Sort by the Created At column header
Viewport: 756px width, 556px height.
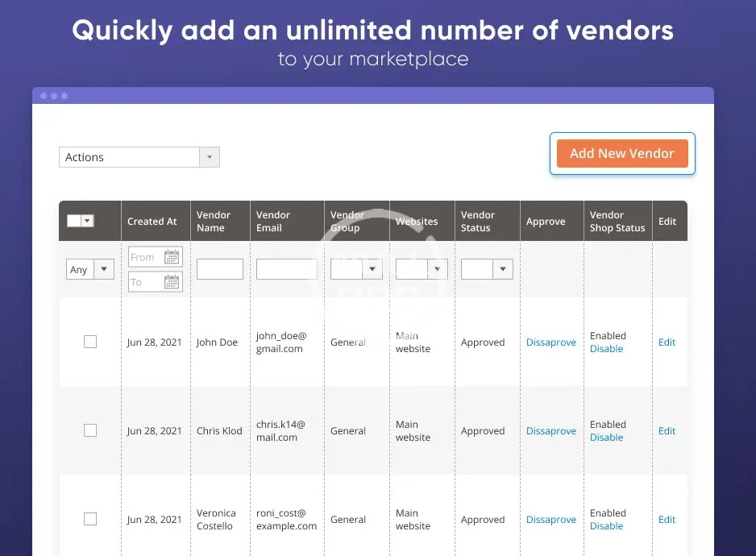(152, 222)
